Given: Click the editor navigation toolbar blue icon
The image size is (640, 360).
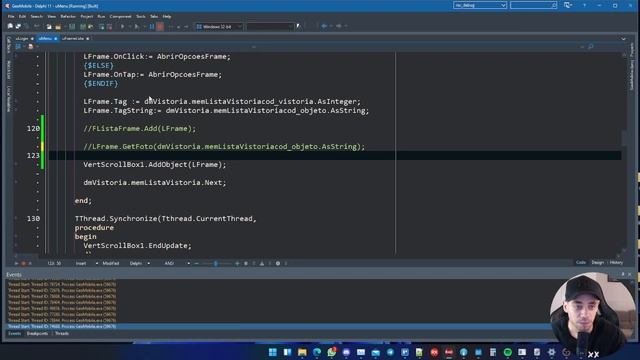Looking at the screenshot, I should tap(18, 47).
